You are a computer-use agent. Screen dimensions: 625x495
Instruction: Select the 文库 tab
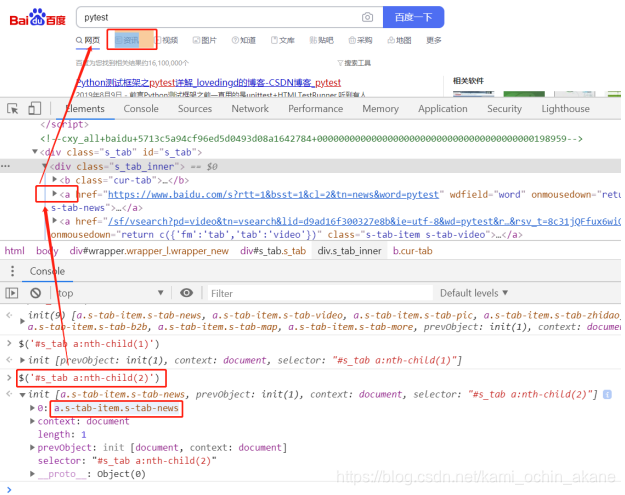[283, 40]
